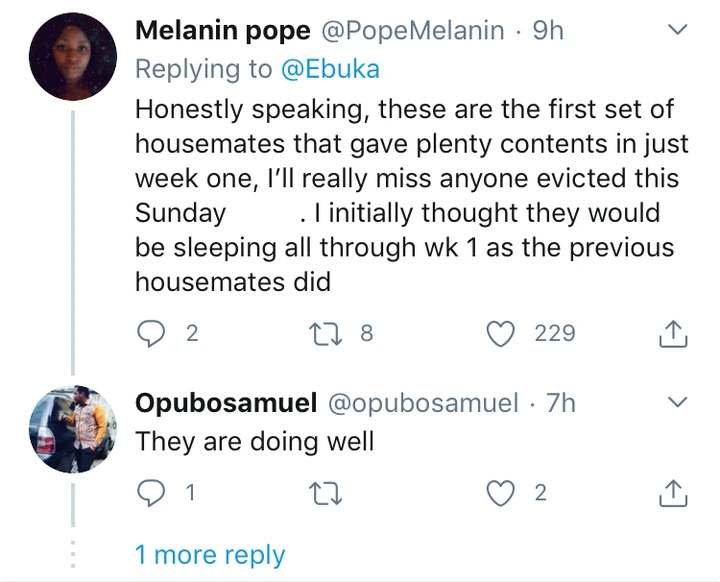Click the @PopeMelanin handle
The height and width of the screenshot is (582, 720).
point(412,31)
